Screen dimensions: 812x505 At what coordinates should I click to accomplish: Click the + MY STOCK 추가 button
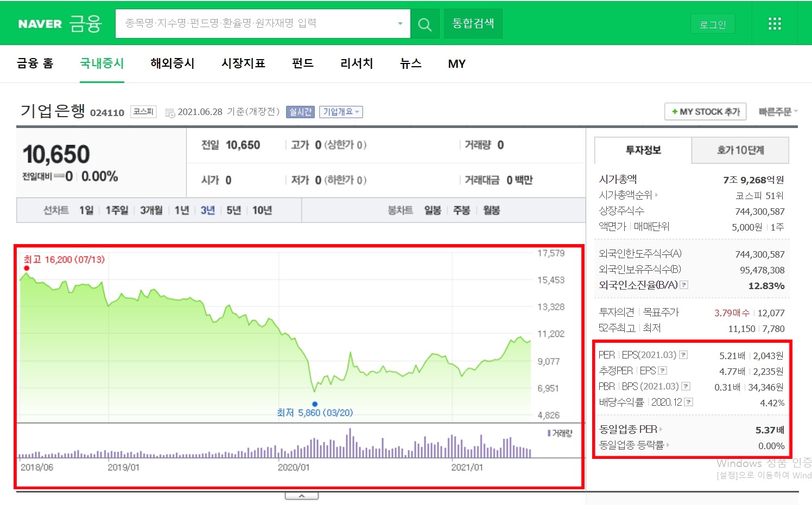(x=706, y=112)
